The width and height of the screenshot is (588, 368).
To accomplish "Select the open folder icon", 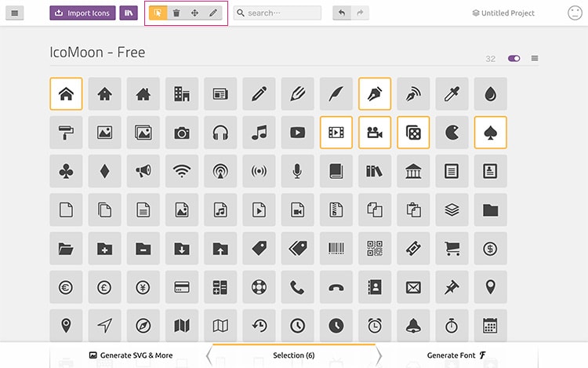I will pyautogui.click(x=66, y=248).
